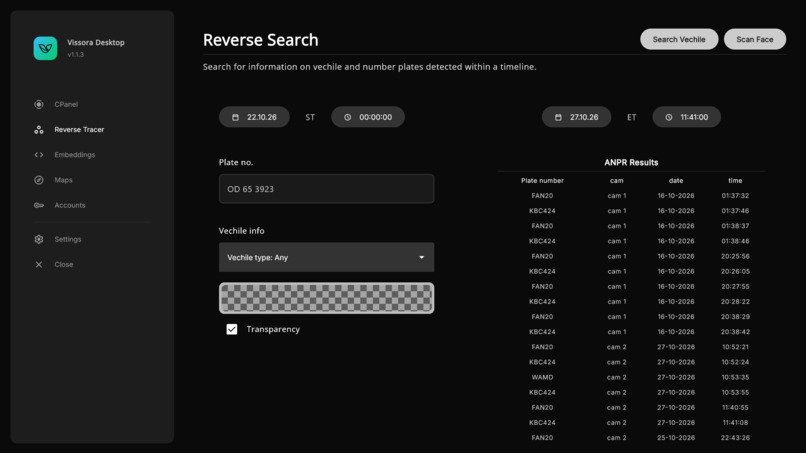Image resolution: width=806 pixels, height=453 pixels.
Task: Select the FAN20 row at 20:27:55
Action: coord(631,286)
